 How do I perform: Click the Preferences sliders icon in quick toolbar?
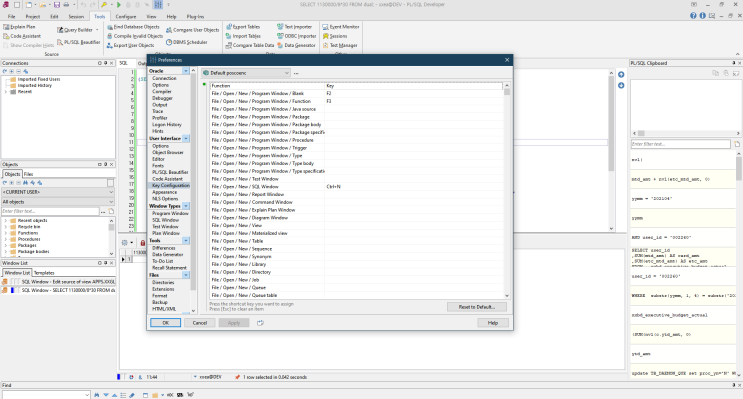(158, 5)
